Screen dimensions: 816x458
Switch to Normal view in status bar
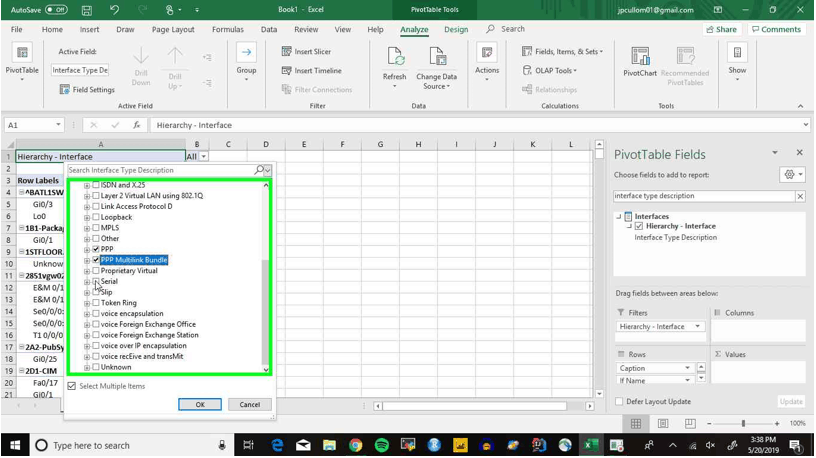pyautogui.click(x=636, y=424)
